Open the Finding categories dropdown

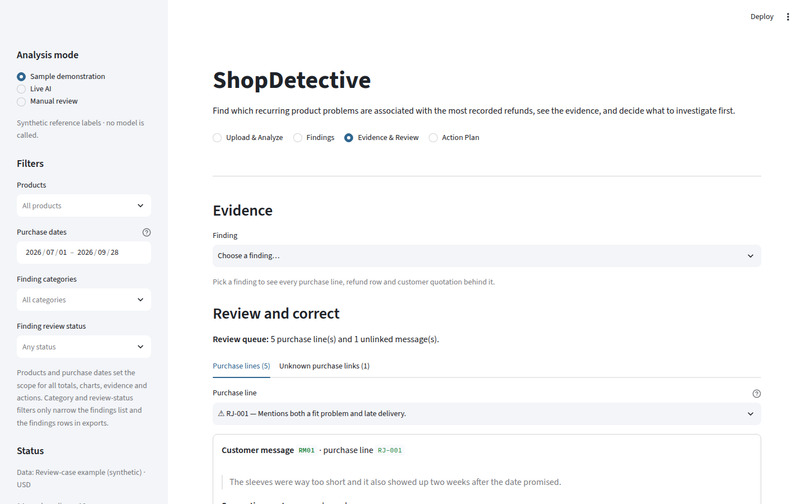(x=84, y=300)
